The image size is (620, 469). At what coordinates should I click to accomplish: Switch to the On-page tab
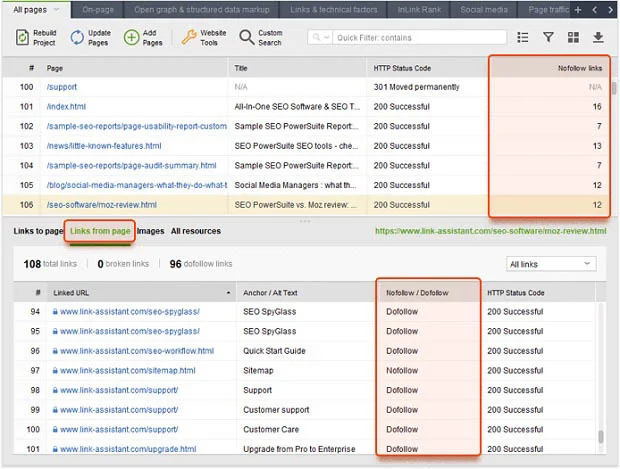coord(97,9)
